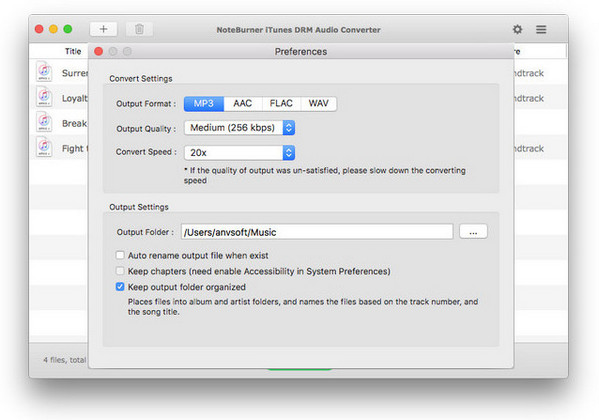Minimize the NoteBurner main window

[53, 29]
